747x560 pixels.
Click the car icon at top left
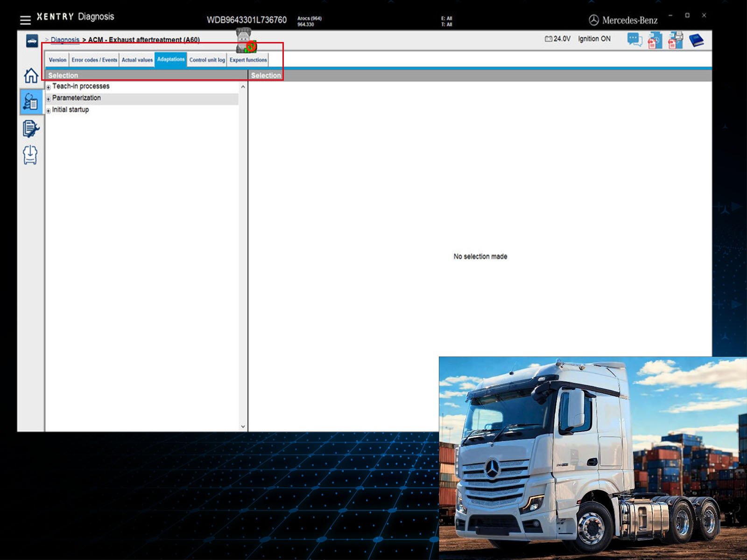32,41
